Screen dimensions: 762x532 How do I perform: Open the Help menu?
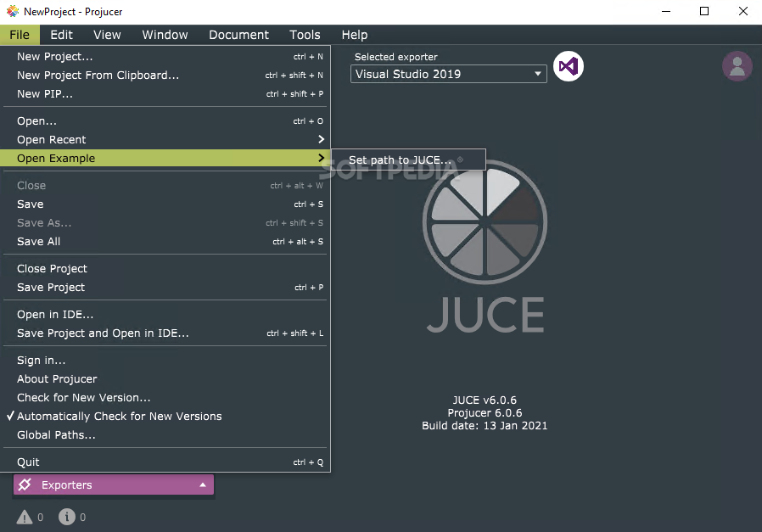pos(355,35)
